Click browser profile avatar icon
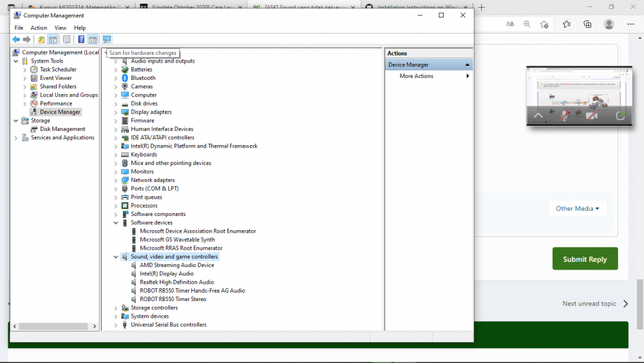This screenshot has width=644, height=363. pos(609,25)
